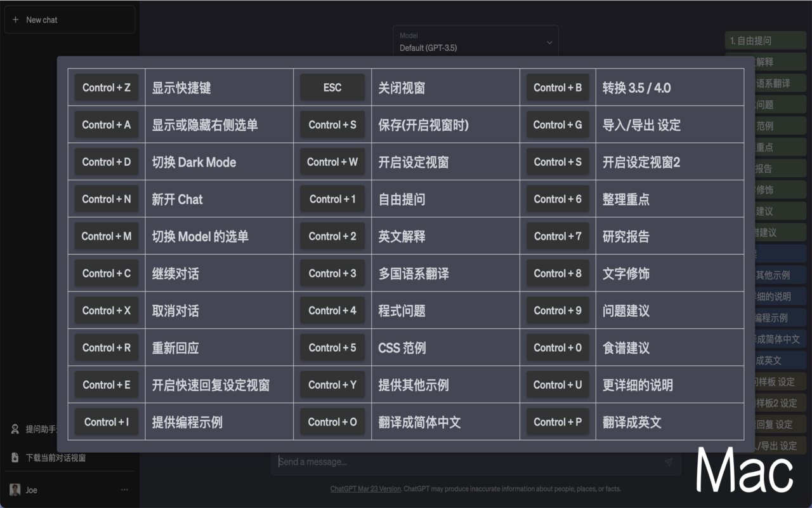Click the Control + 1 key label
Viewport: 812px width, 508px height.
pos(332,199)
